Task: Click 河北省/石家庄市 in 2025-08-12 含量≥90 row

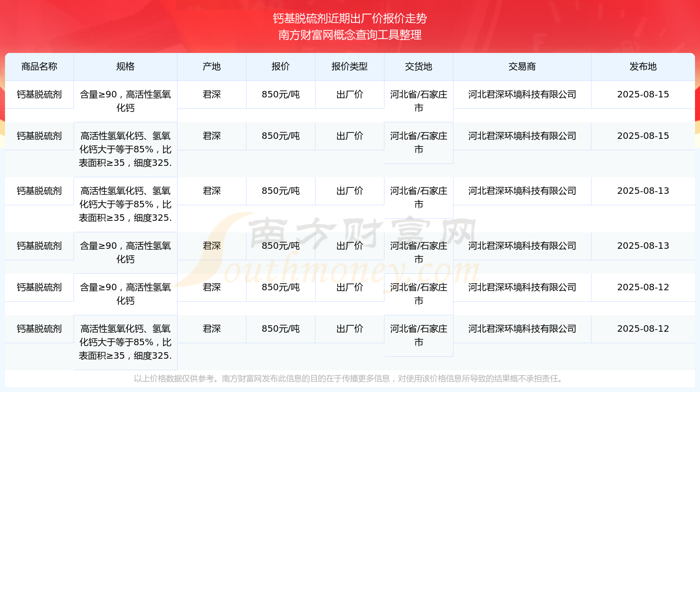Action: click(x=419, y=294)
